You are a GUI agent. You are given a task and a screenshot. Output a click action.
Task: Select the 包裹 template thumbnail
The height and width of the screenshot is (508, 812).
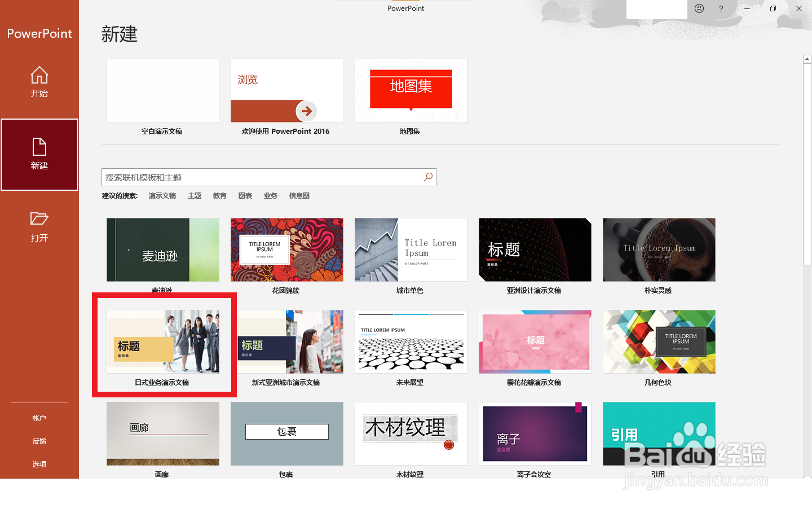[287, 433]
